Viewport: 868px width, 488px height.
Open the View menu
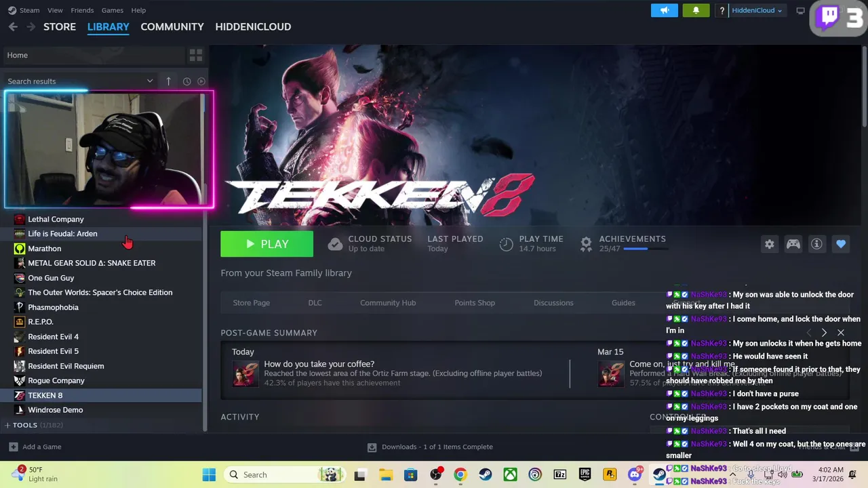pos(55,10)
